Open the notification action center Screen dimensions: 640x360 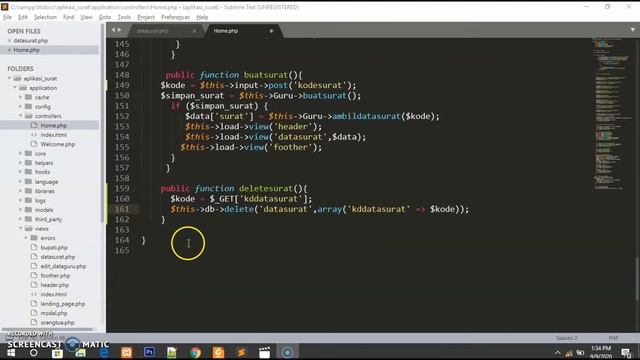pyautogui.click(x=626, y=353)
